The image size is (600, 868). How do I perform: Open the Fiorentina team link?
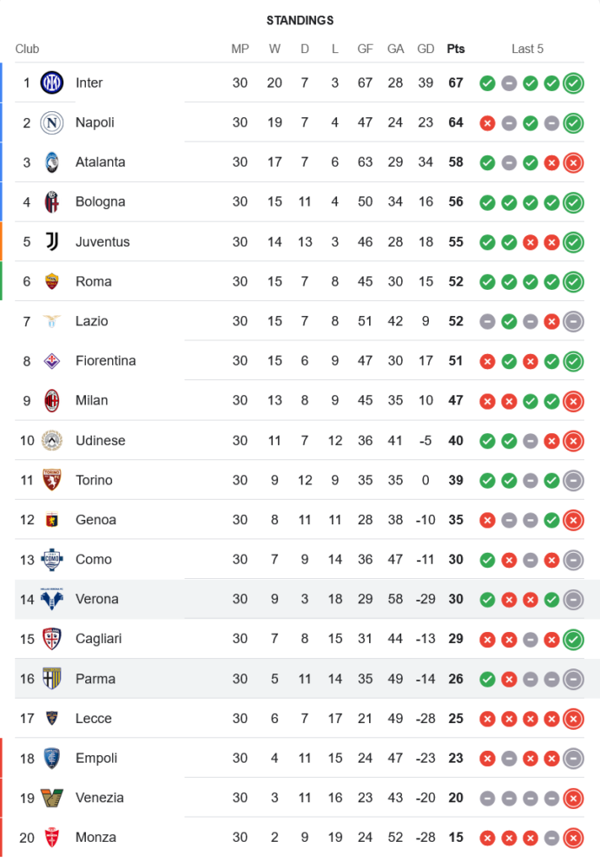click(105, 360)
